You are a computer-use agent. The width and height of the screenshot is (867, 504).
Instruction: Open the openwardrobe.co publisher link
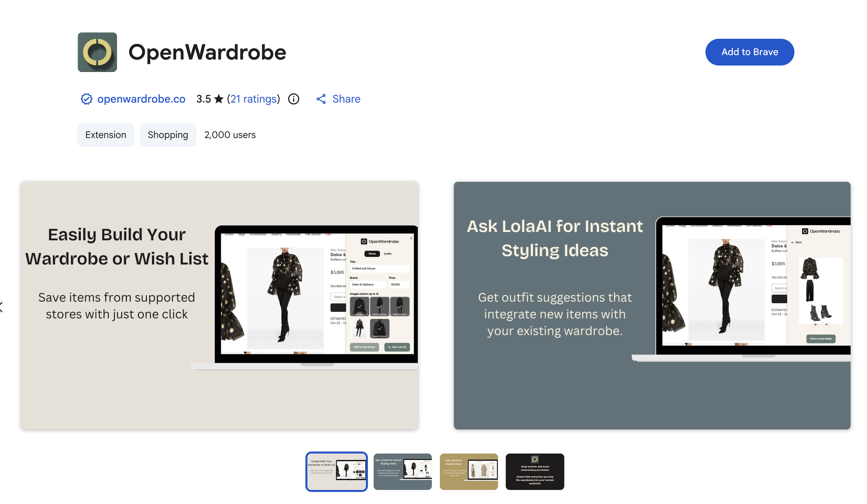(141, 99)
